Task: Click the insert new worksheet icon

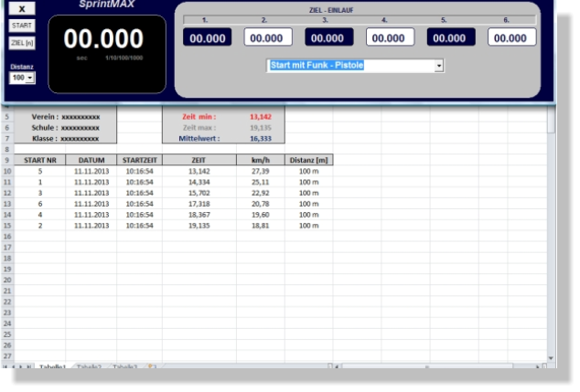Action: coord(152,367)
